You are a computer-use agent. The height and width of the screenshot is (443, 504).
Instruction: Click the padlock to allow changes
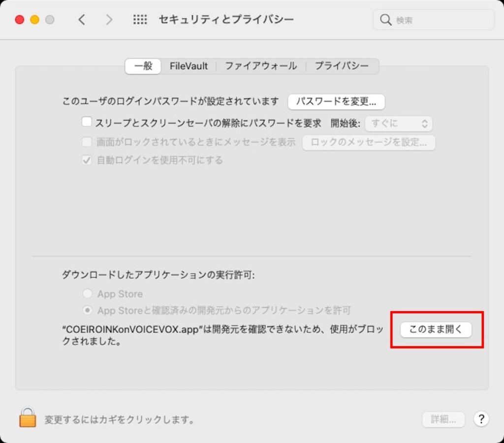coord(27,419)
